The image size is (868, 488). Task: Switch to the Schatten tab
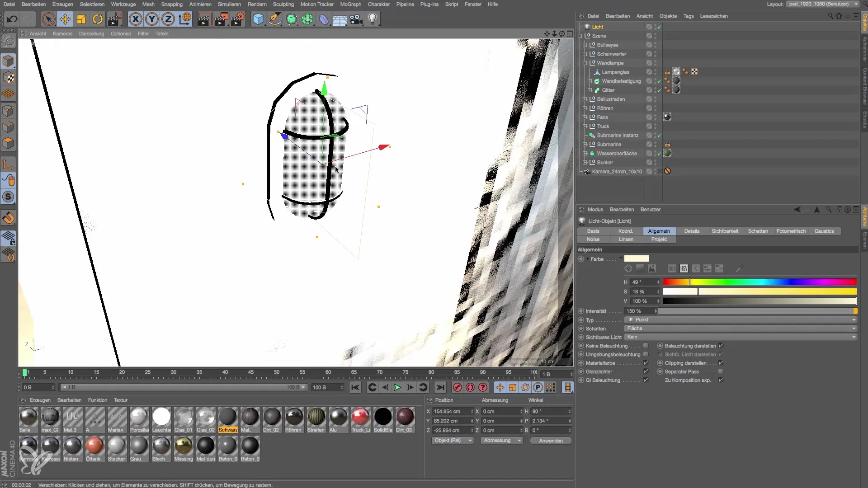(x=758, y=231)
